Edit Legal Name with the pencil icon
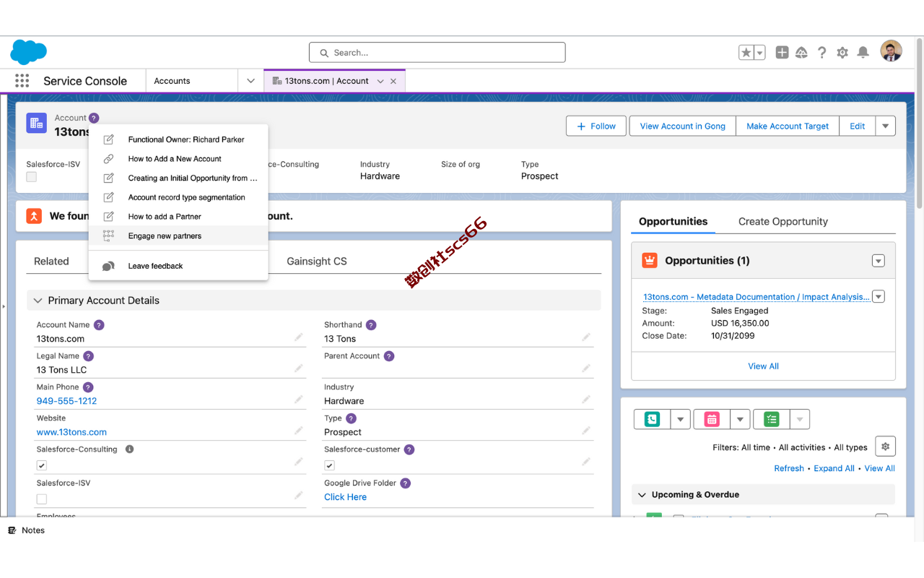This screenshot has width=924, height=578. point(299,368)
